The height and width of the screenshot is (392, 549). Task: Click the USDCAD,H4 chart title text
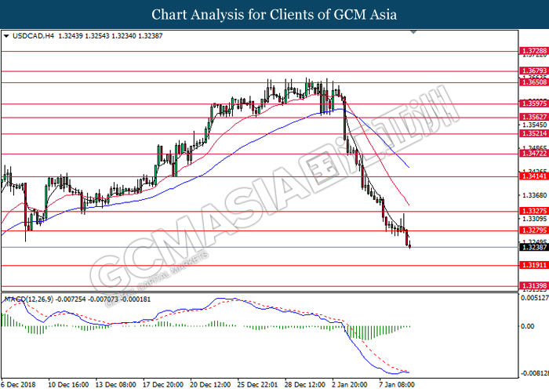[33, 36]
